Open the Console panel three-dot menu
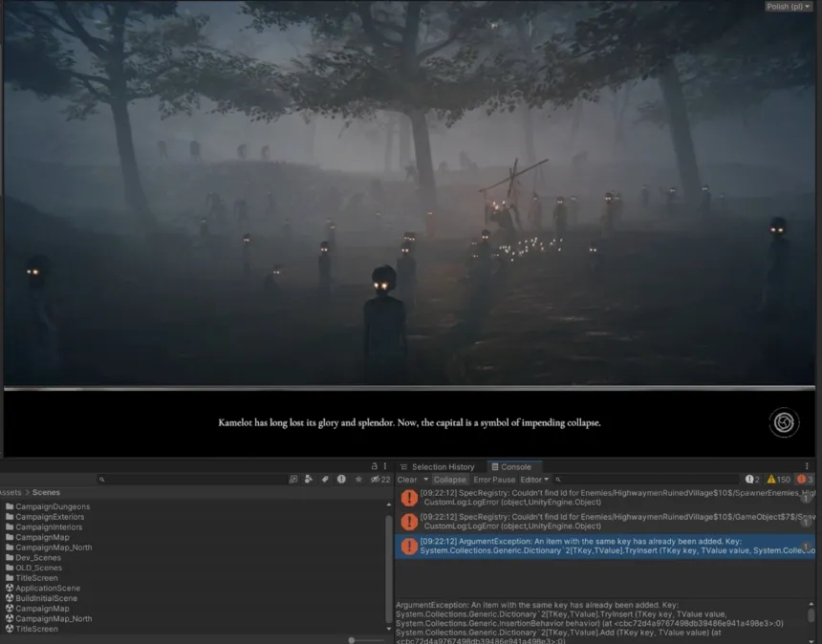 tap(807, 466)
